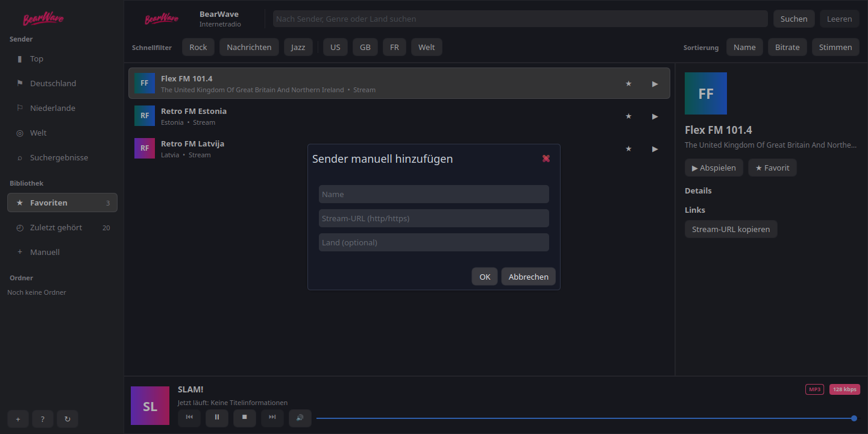Screen dimensions: 868x434
Task: Confirm the dialog with OK
Action: click(x=485, y=277)
